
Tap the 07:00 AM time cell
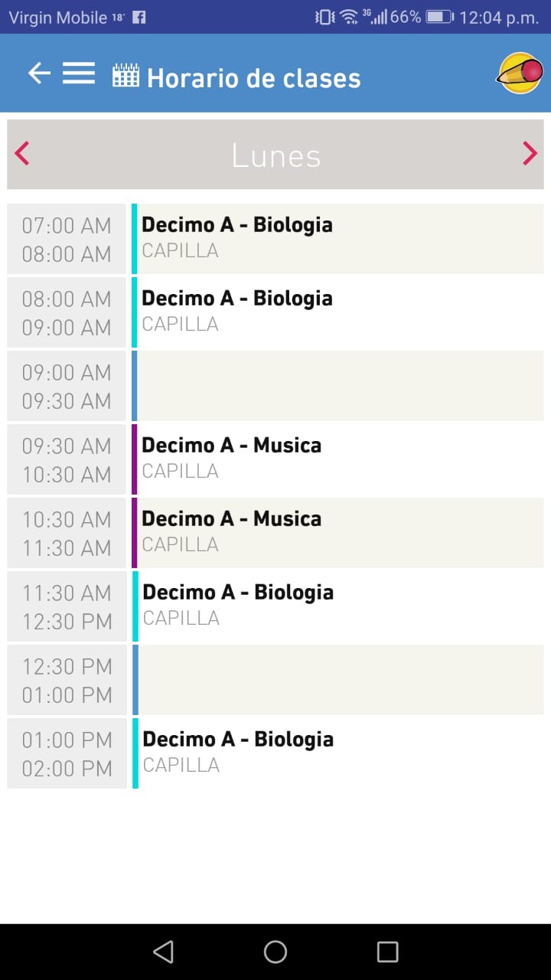point(67,239)
